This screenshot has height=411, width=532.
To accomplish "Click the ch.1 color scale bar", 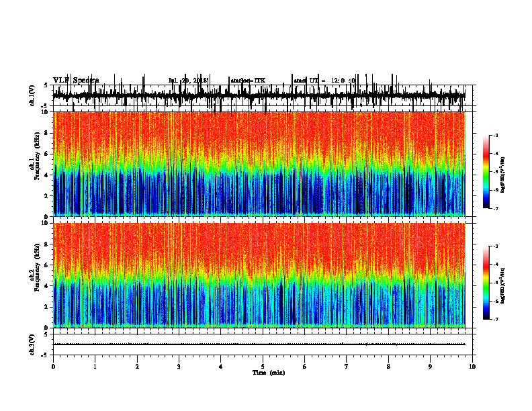I will pos(486,172).
